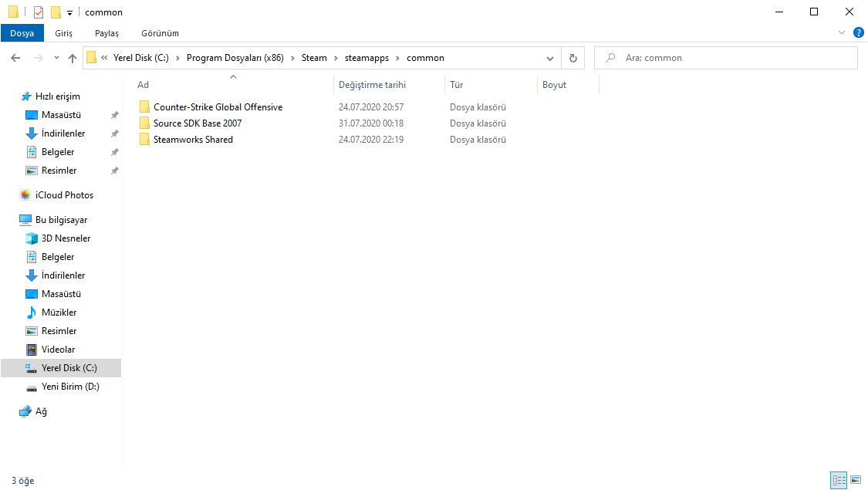Screen dimensions: 868x490
Task: Click the Müzikler music note icon
Action: click(32, 313)
